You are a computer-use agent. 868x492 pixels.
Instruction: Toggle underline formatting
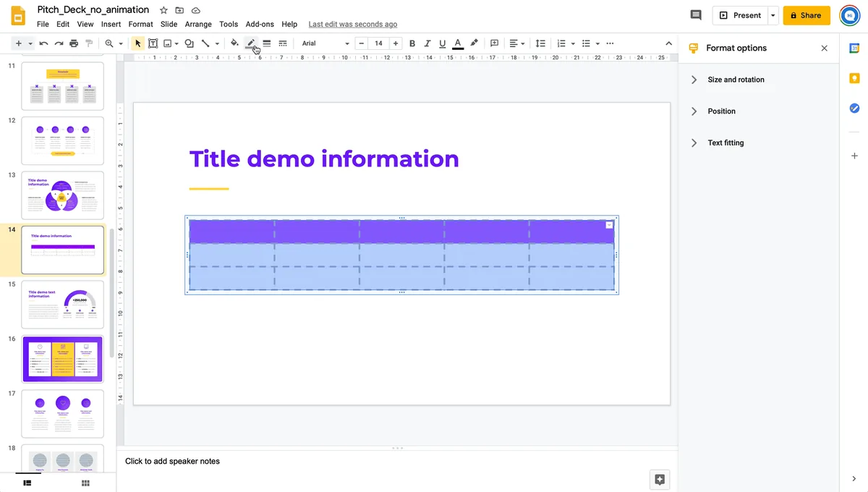click(x=442, y=43)
